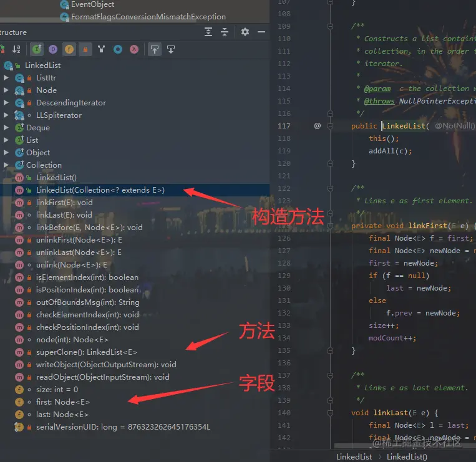This screenshot has height=462, width=476.
Task: Select linkFirst(E): void method
Action: (64, 203)
